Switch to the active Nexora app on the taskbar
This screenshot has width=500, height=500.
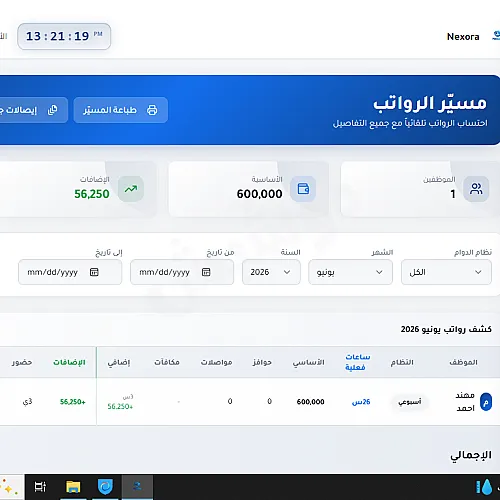[x=137, y=487]
